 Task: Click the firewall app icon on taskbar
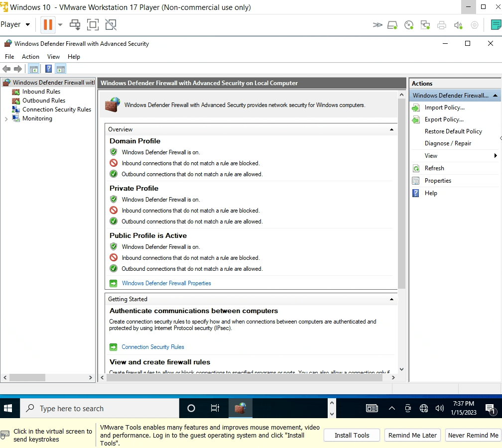[x=241, y=408]
